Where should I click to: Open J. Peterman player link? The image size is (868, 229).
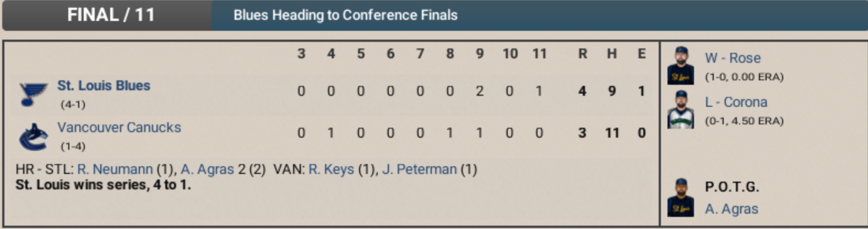click(419, 170)
